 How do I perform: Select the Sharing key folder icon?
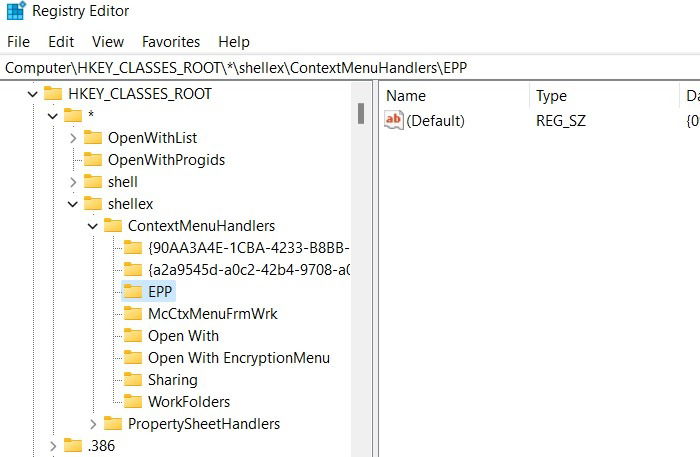click(133, 380)
